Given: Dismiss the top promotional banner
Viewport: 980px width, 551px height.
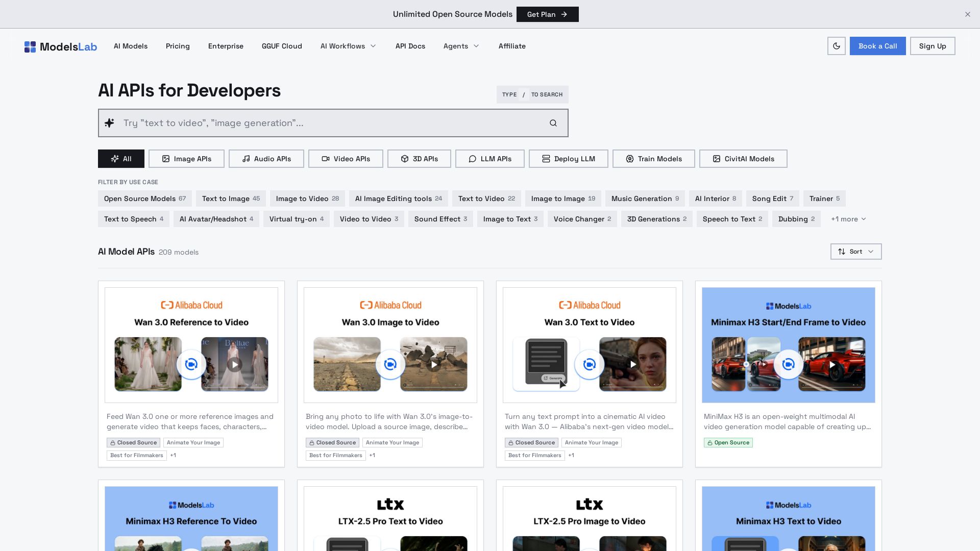Looking at the screenshot, I should [x=967, y=14].
